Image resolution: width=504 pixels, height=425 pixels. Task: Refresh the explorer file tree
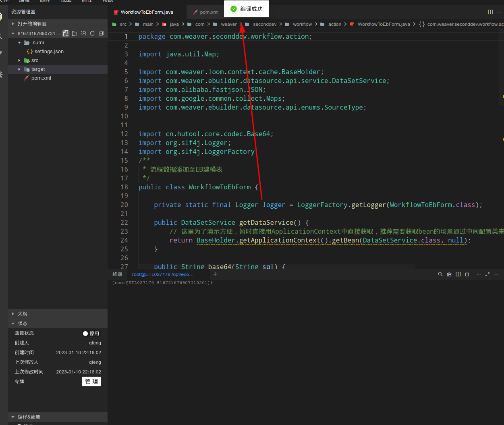[92, 33]
